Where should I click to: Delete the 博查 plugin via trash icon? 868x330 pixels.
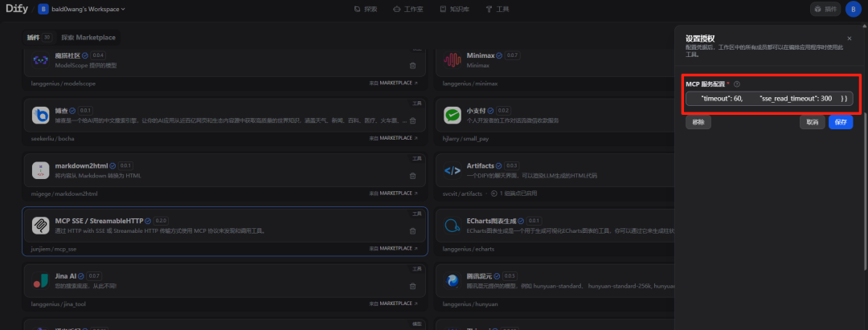pos(413,120)
